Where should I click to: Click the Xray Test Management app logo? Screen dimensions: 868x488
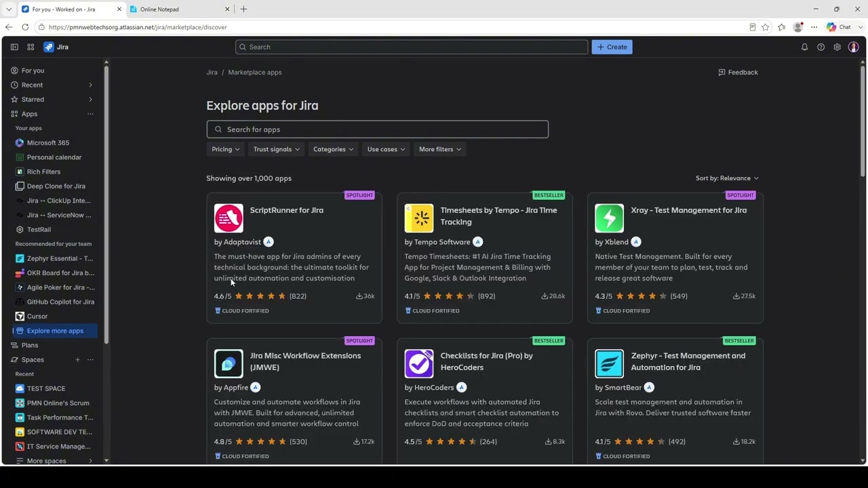click(x=610, y=218)
